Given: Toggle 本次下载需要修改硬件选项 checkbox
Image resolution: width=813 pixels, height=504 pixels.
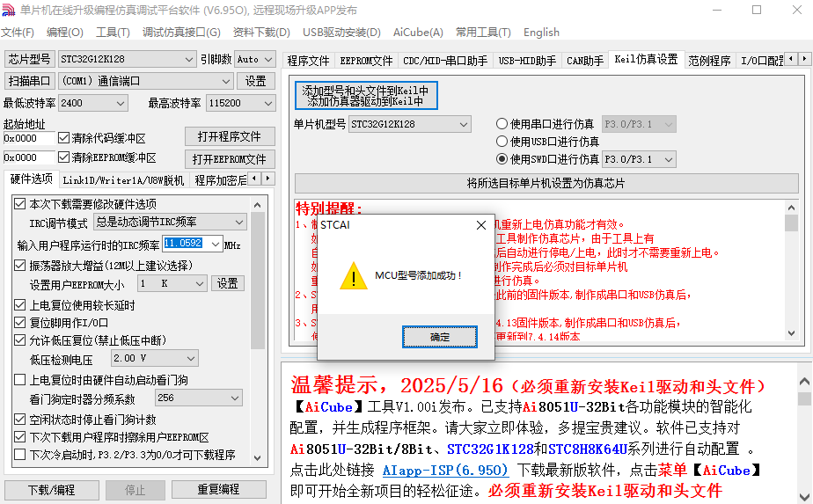Looking at the screenshot, I should tap(19, 204).
